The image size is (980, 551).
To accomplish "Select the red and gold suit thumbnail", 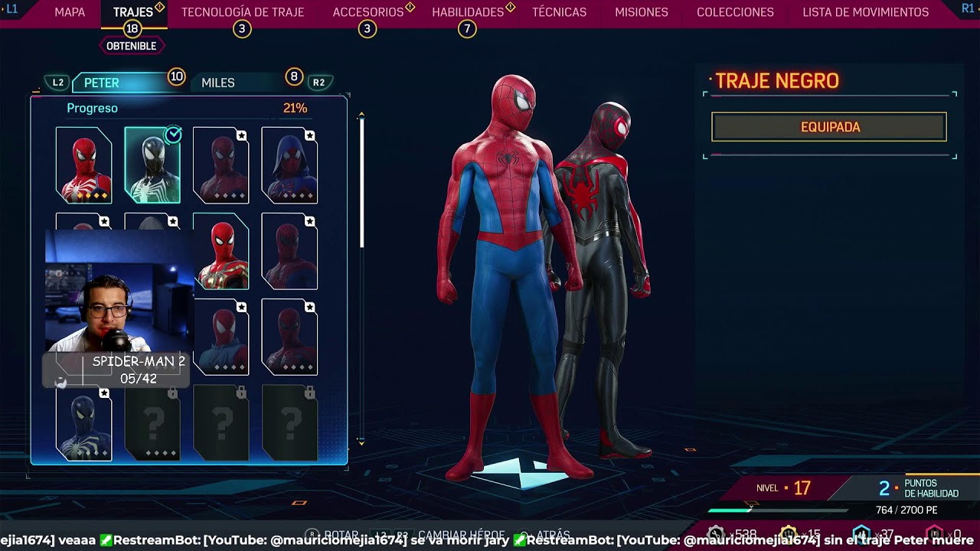I will click(220, 251).
